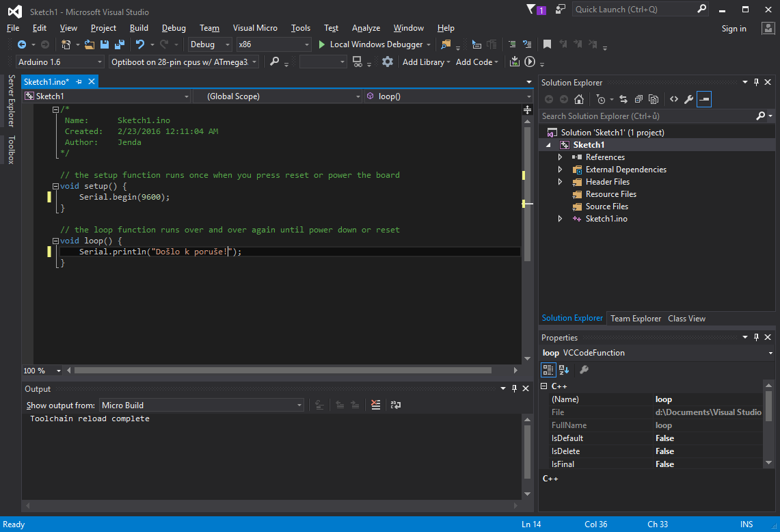The height and width of the screenshot is (532, 780).
Task: Click the Pending Changes Filter icon
Action: coord(601,100)
